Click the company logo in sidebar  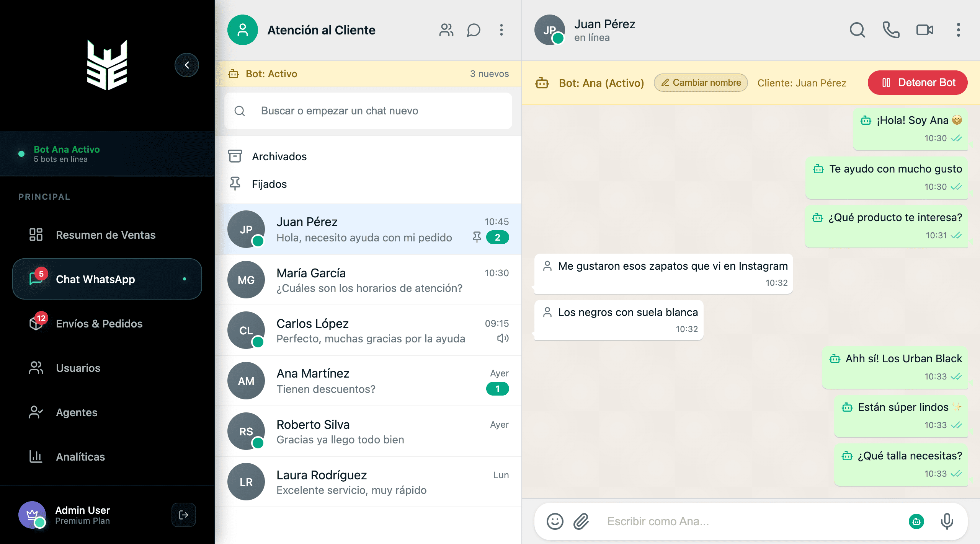(107, 65)
